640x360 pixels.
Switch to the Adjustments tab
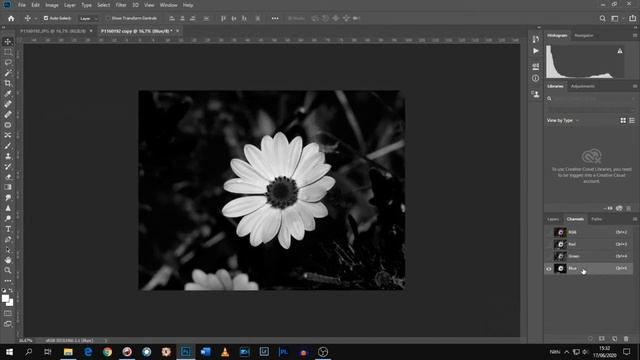(x=582, y=86)
